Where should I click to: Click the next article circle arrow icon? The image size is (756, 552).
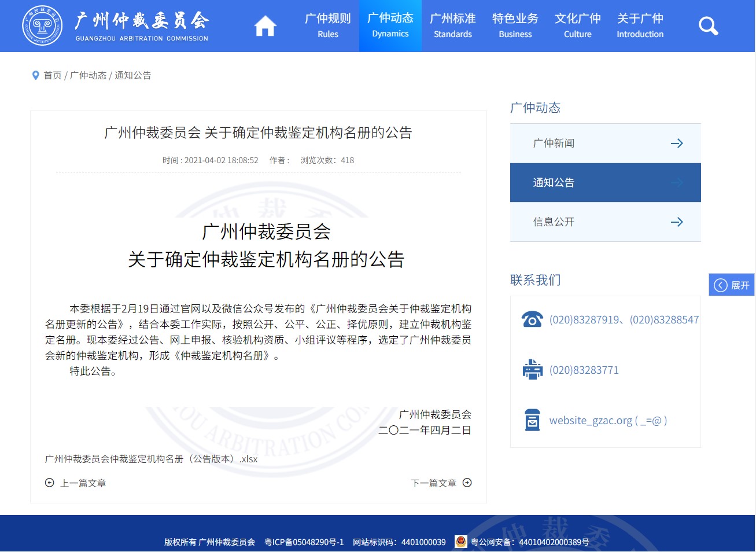coord(467,483)
